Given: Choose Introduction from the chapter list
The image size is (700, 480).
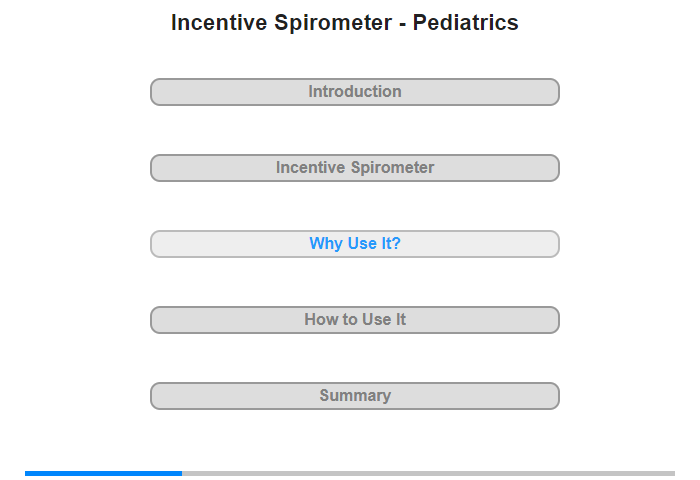Looking at the screenshot, I should click(x=354, y=92).
